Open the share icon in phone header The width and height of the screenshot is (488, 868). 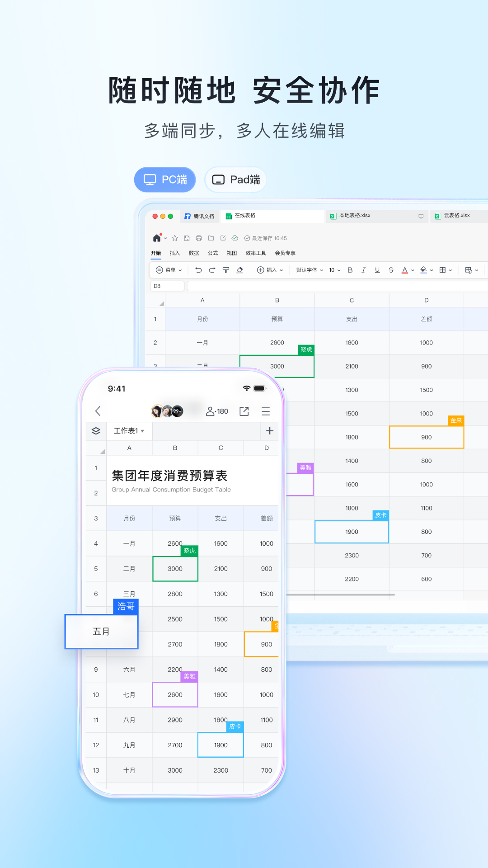pos(244,411)
